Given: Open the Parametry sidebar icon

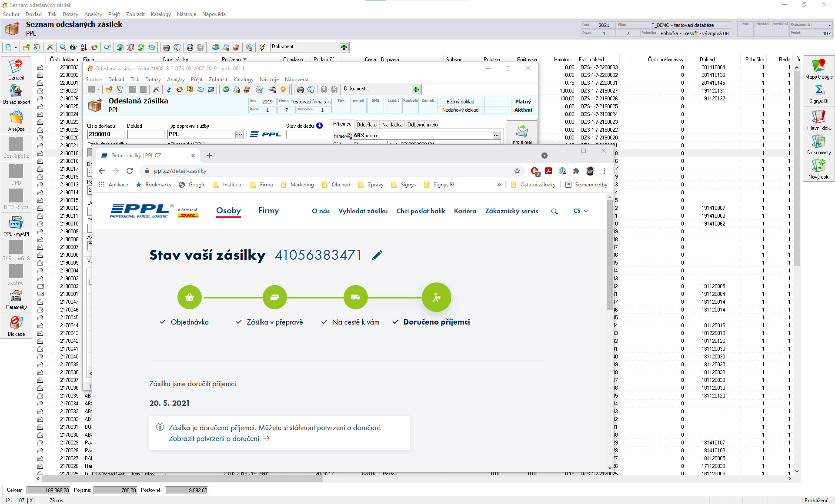Looking at the screenshot, I should tap(16, 300).
